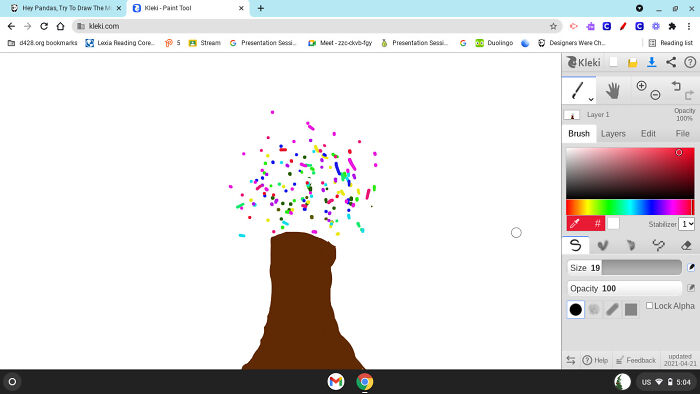Image resolution: width=700 pixels, height=394 pixels.
Task: Choose the blend brush type
Action: tap(603, 245)
